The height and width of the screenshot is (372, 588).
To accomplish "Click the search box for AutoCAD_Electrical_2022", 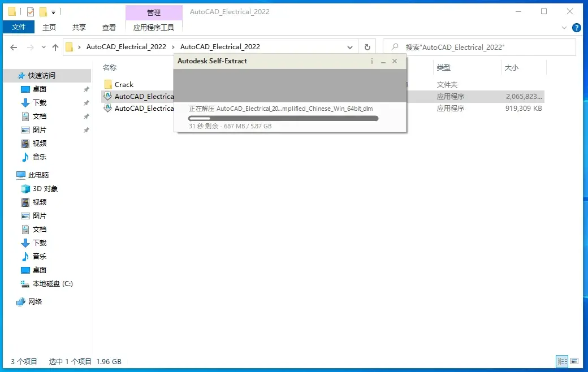I will (479, 47).
